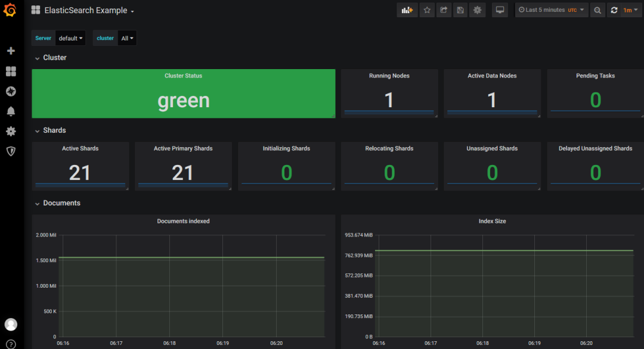This screenshot has width=644, height=349.
Task: Open the Help question mark icon
Action: (11, 344)
